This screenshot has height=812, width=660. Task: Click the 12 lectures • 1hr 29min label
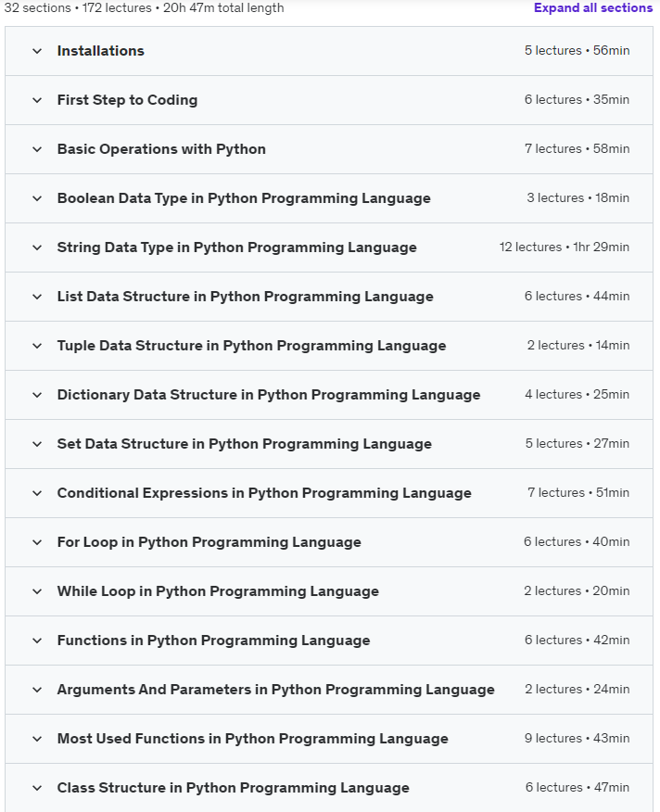[565, 247]
